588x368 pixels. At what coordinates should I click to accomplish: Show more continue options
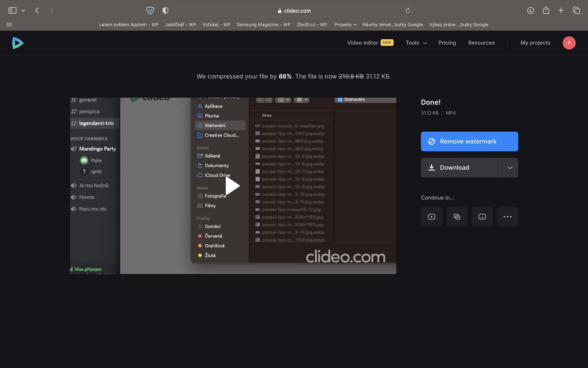[508, 217]
